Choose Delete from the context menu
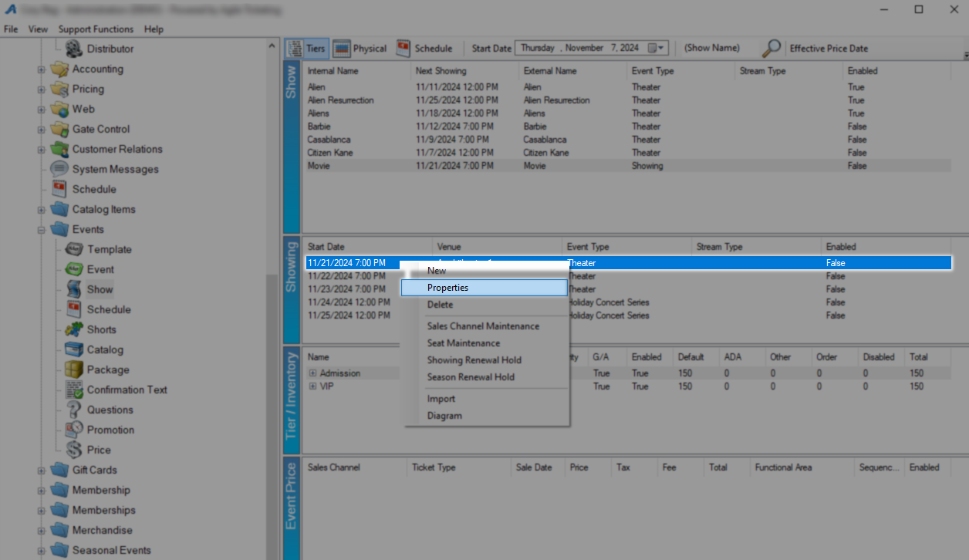969x560 pixels. click(484, 305)
